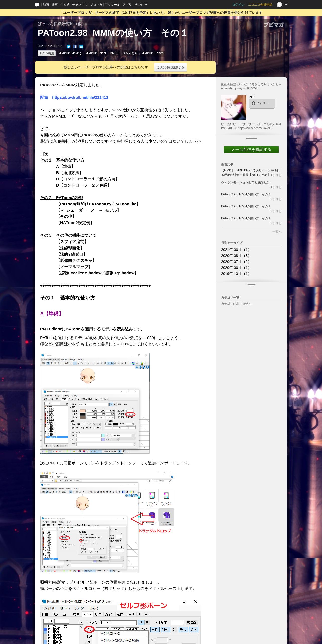322x644 pixels.
Task: Open the PAToon2.98_MMMの使い方 その３ article
Action: point(246,194)
